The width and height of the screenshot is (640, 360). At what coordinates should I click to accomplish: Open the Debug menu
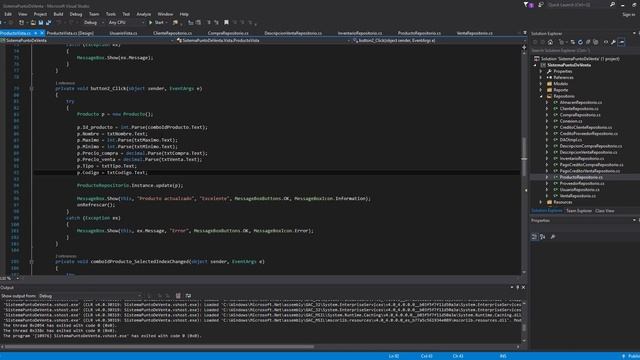pyautogui.click(x=76, y=14)
